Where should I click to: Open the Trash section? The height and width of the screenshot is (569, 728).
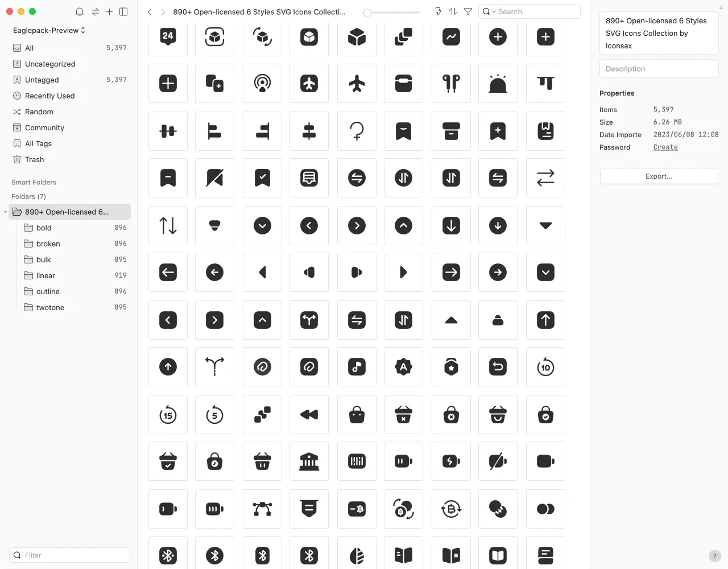34,159
